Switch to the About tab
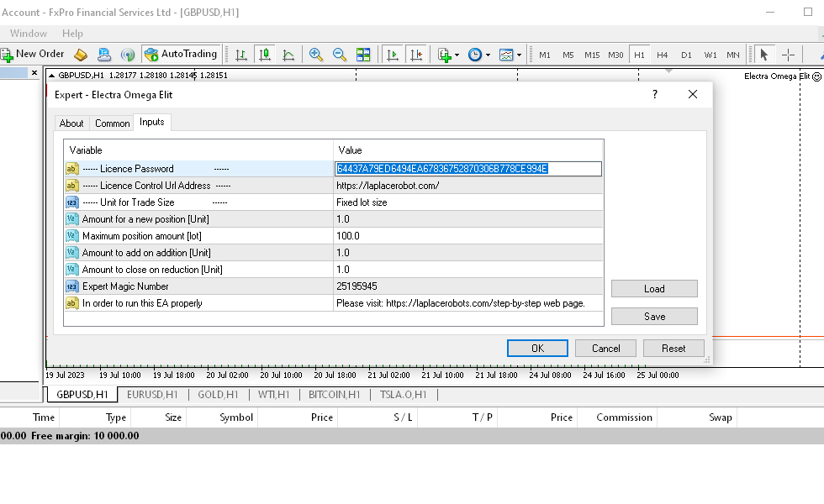The image size is (824, 504). pos(71,123)
